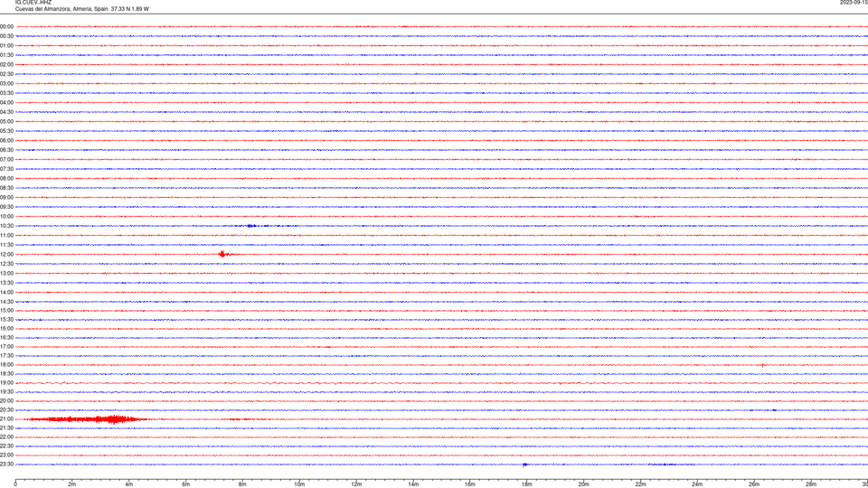Click the 4m mark on the minute axis
The image size is (868, 488).
(129, 484)
